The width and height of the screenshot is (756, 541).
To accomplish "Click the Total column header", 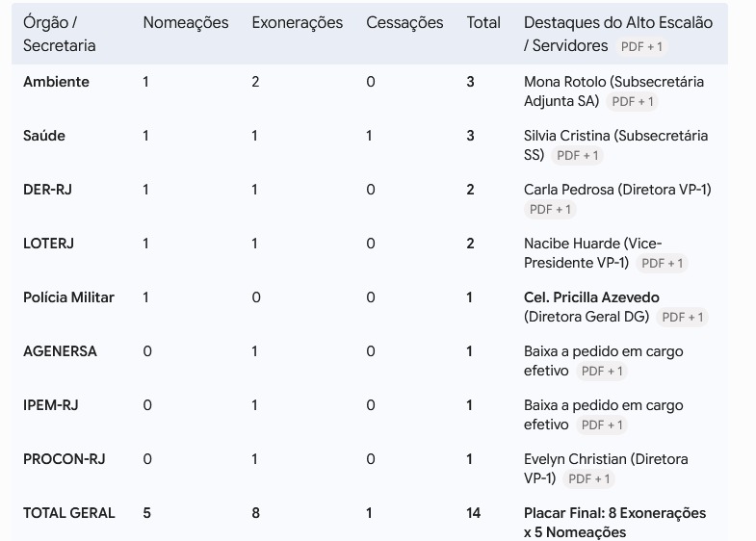I will point(483,23).
